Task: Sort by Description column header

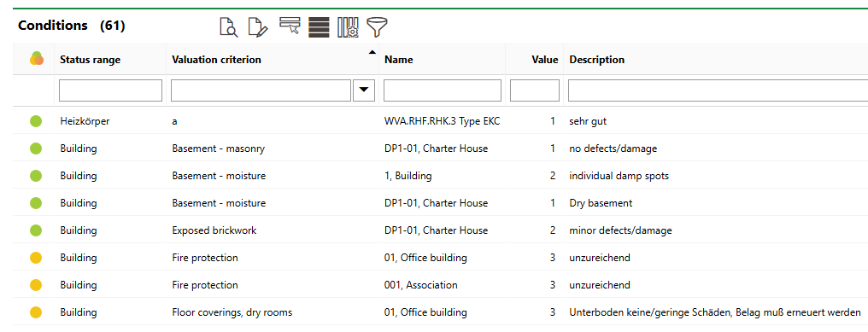Action: 596,60
